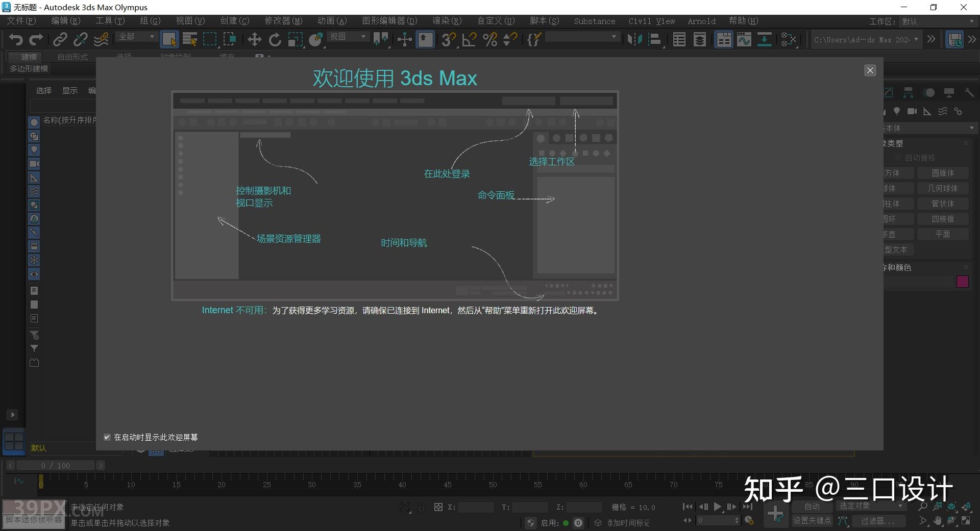Activate the Select and Rotate tool
The image size is (980, 531).
click(275, 39)
